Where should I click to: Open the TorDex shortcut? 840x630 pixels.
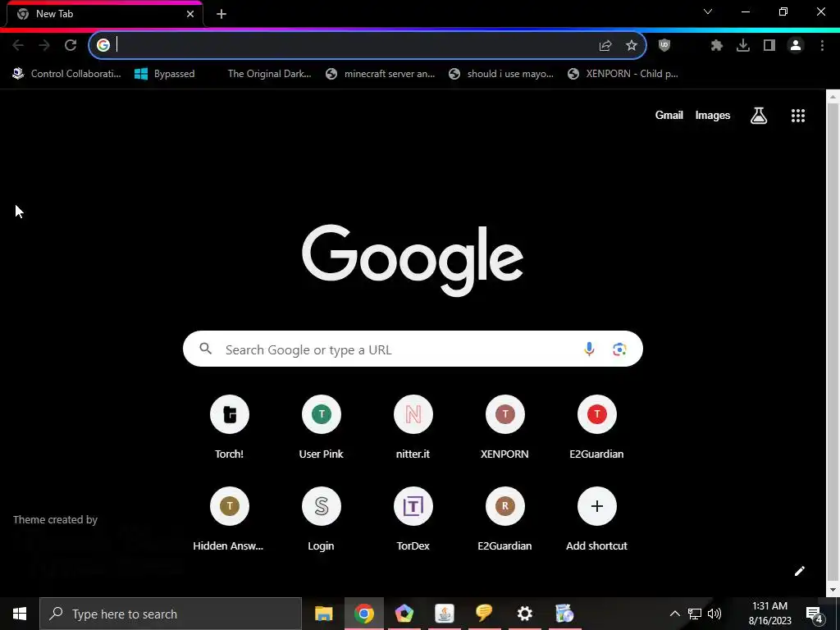[x=413, y=519]
